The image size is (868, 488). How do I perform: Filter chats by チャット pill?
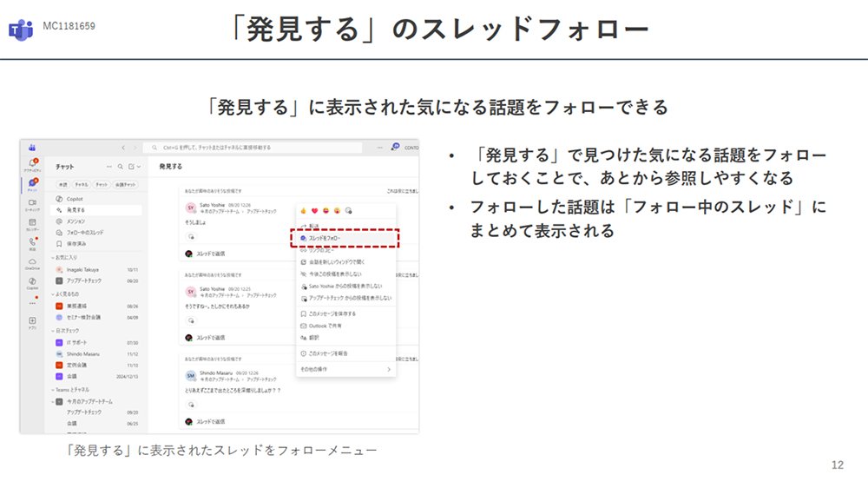coord(102,184)
